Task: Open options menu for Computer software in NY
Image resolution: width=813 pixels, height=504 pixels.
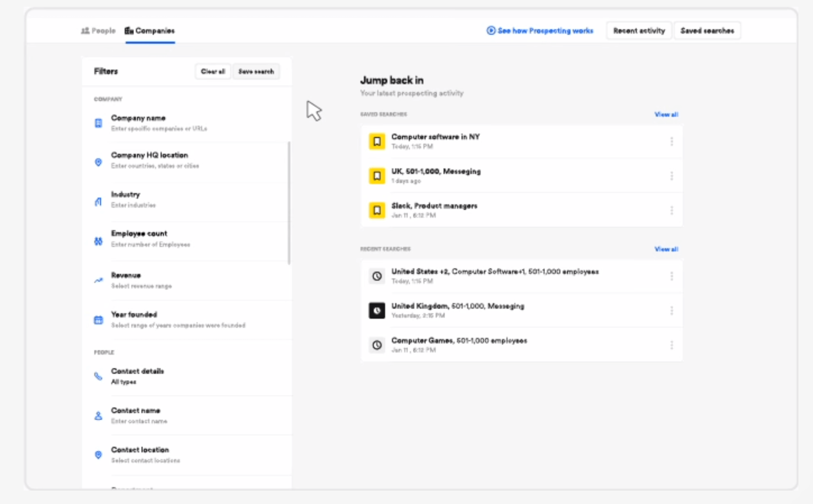Action: (672, 141)
